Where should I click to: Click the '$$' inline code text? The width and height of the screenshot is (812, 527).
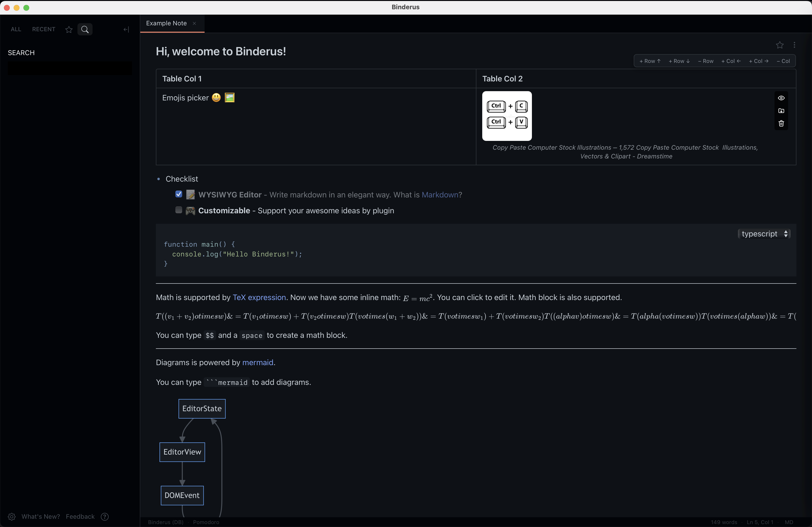(x=210, y=335)
